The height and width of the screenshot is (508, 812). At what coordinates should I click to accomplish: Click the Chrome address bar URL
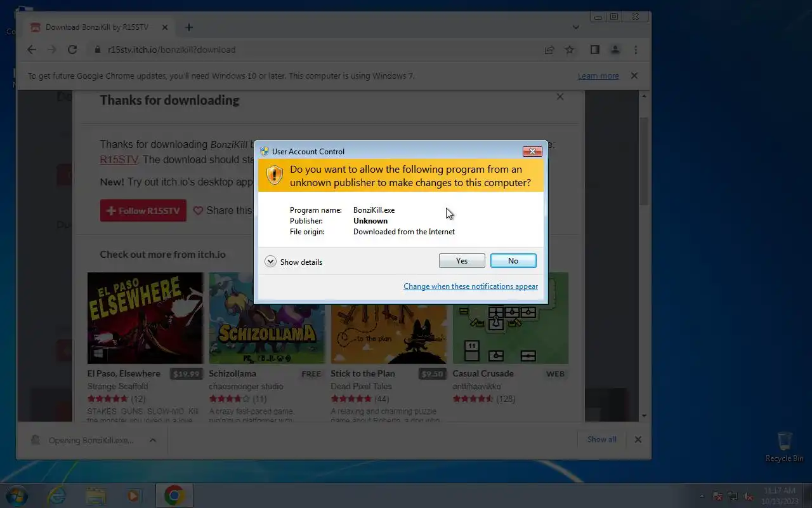[171, 50]
